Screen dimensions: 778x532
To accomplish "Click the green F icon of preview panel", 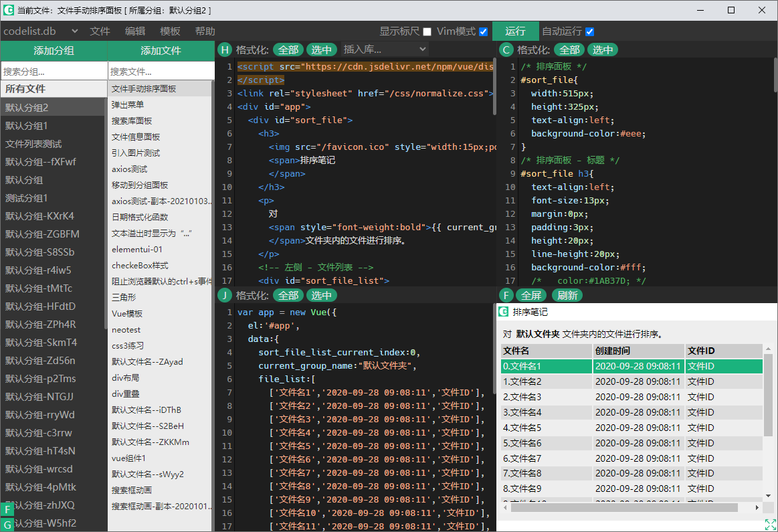I will tap(506, 295).
